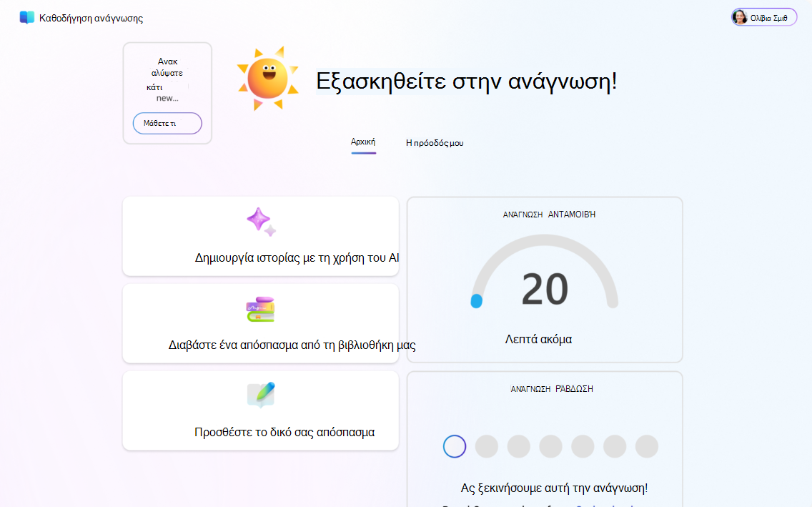Click the ΑΝΑΓΝΩΣΗ ΡΑΒΔΩΣΗ heading

(552, 389)
